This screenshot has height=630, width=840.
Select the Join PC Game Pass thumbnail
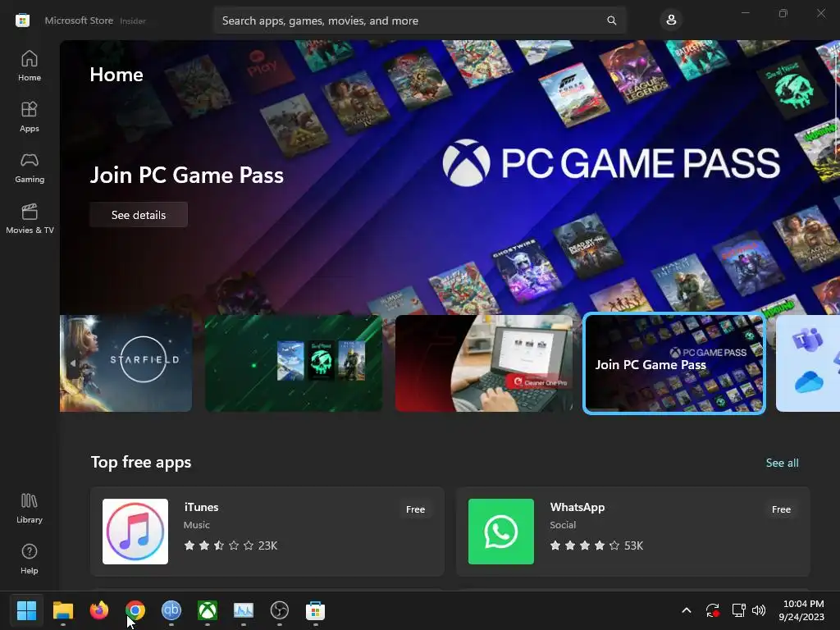coord(674,363)
